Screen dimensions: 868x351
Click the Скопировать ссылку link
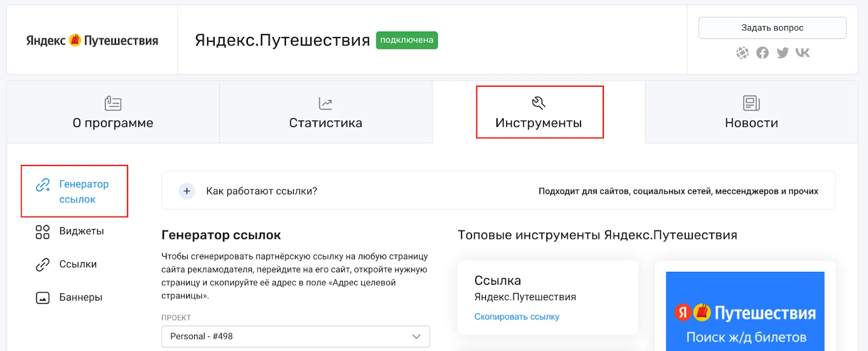[x=516, y=317]
